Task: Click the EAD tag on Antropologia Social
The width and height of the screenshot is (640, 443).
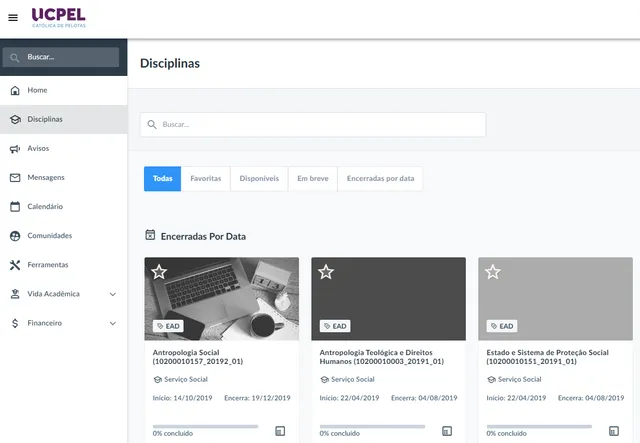Action: tap(168, 326)
